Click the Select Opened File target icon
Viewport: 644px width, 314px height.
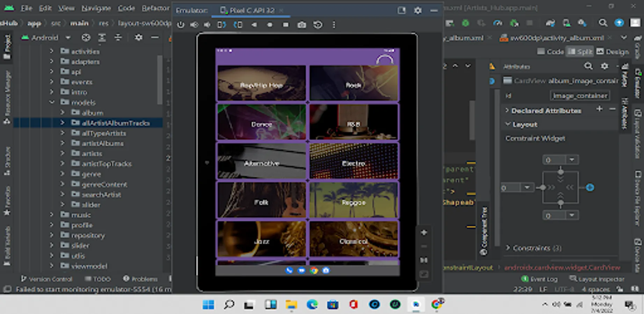tap(86, 37)
